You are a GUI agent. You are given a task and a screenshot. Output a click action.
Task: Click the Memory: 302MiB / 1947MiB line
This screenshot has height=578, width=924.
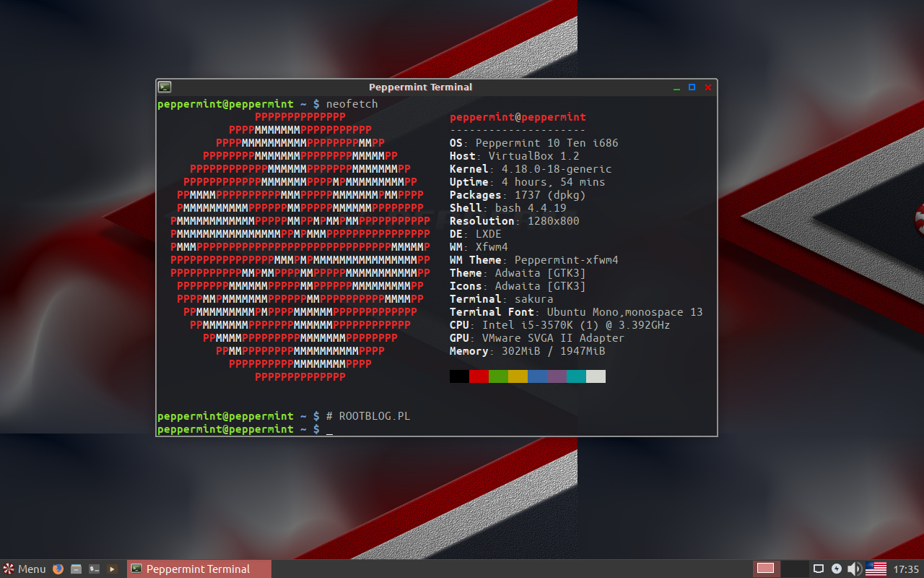(x=527, y=351)
